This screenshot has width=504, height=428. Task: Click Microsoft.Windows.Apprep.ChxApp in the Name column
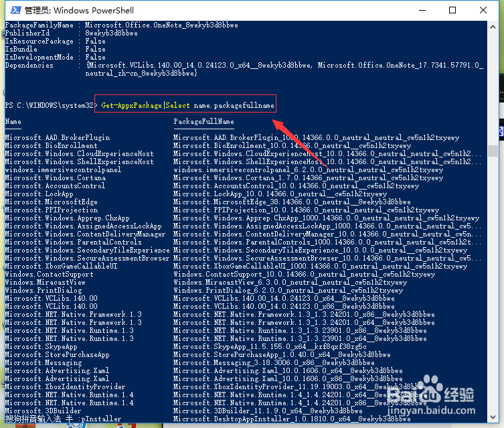pyautogui.click(x=68, y=218)
